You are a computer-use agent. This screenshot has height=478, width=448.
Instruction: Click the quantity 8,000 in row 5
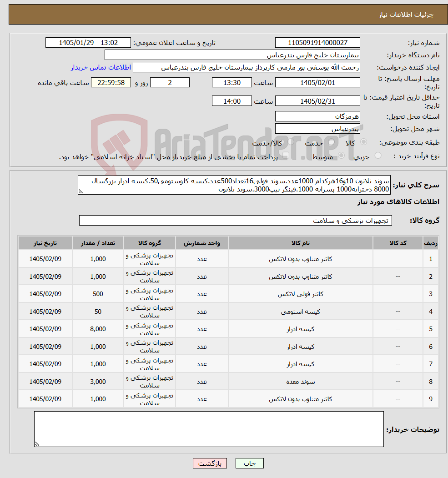pos(98,329)
